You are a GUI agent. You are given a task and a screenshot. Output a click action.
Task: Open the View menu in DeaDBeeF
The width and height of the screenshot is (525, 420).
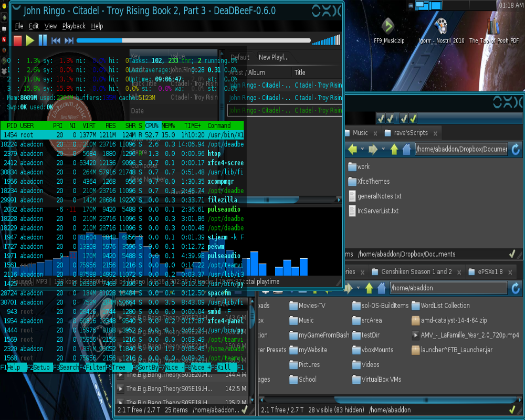tap(50, 26)
